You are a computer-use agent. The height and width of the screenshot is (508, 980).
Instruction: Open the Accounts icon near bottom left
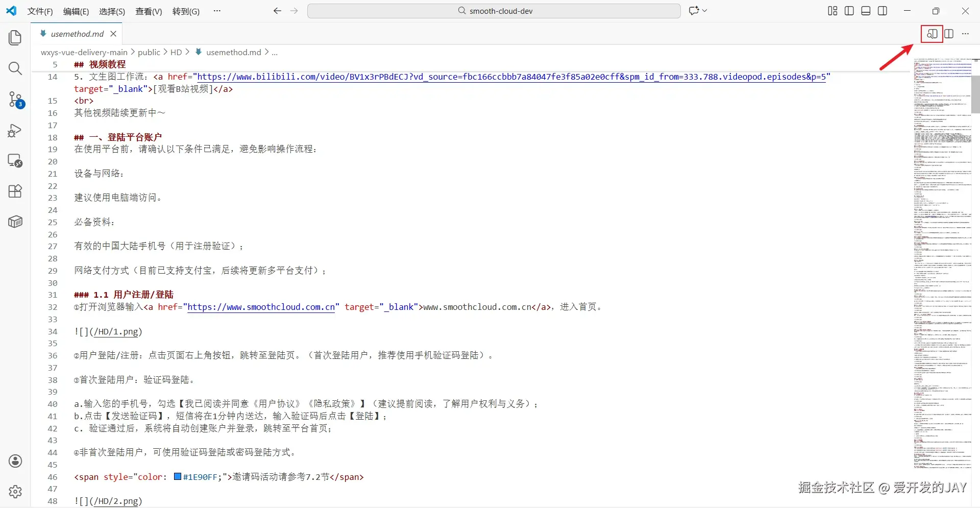coord(15,461)
